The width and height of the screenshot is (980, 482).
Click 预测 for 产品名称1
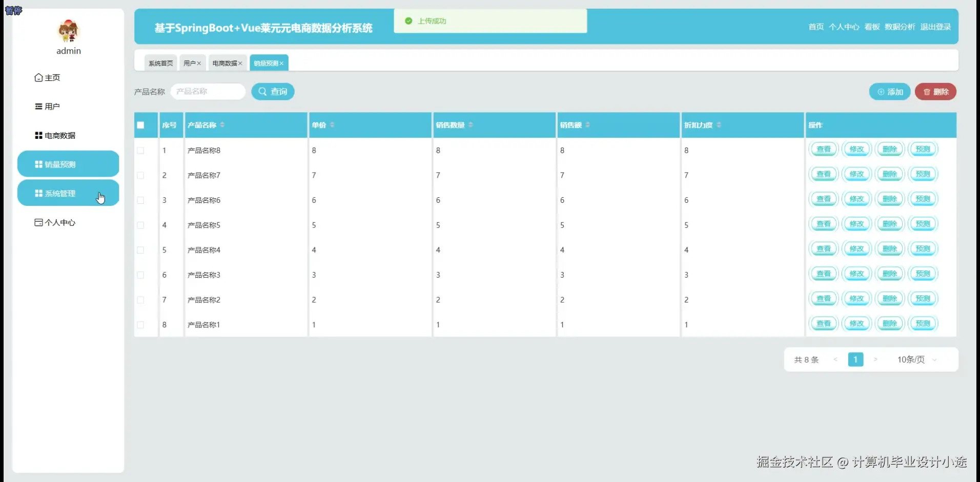(923, 324)
